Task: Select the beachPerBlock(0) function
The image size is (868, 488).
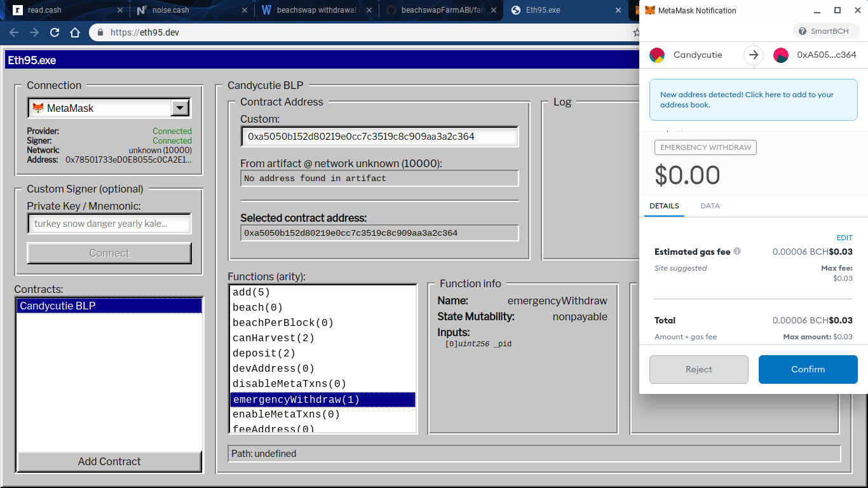Action: (x=322, y=323)
